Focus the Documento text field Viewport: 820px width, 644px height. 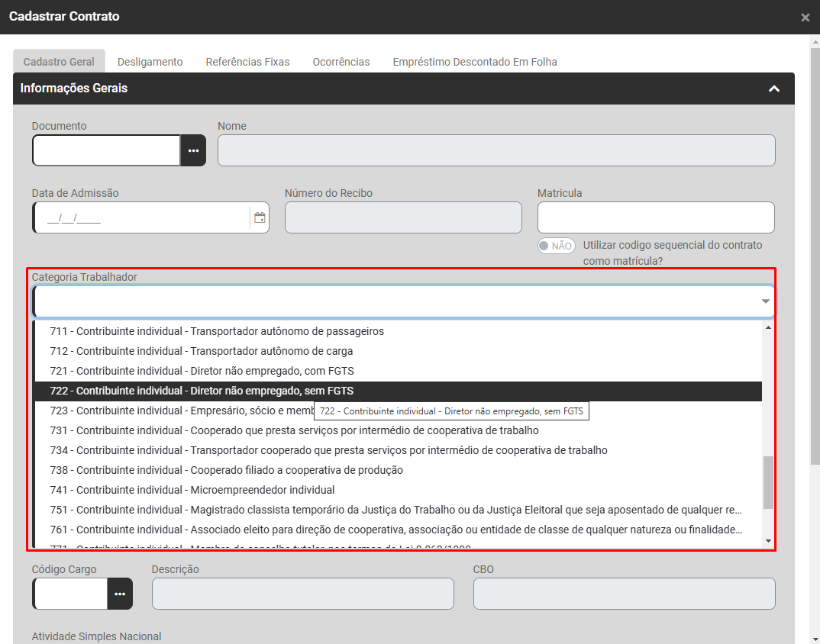(107, 150)
